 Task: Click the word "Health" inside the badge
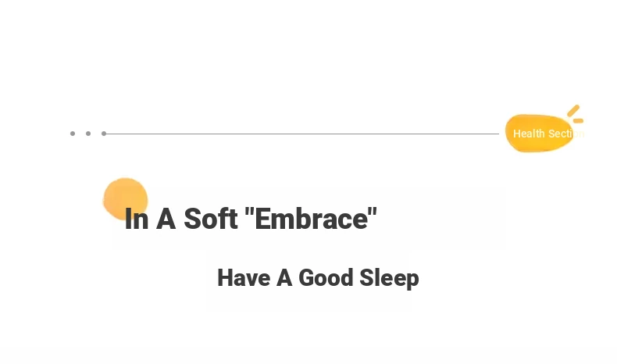[x=529, y=134]
